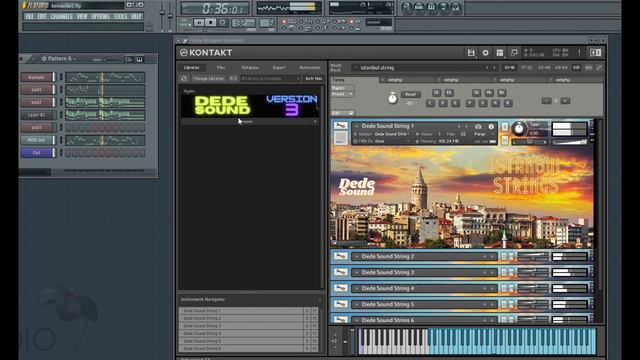The width and height of the screenshot is (640, 360).
Task: Open the OPTIONS menu in FL Studio
Action: pos(100,16)
